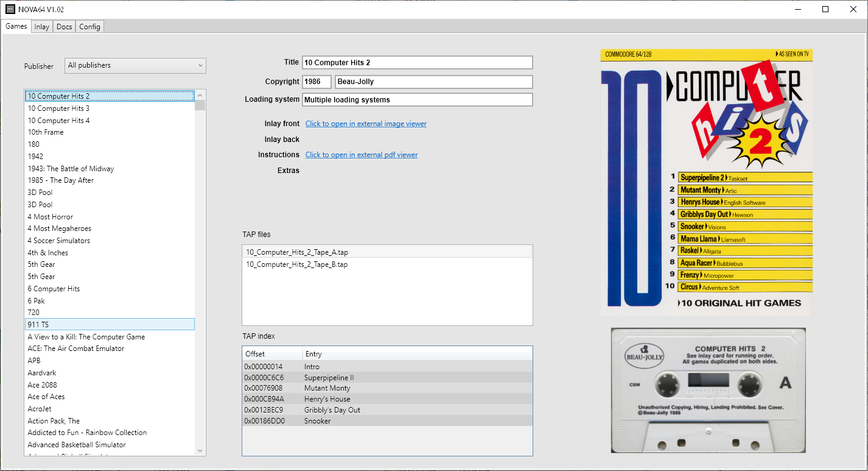Click the Offset column header
The height and width of the screenshot is (471, 868).
[x=272, y=354]
